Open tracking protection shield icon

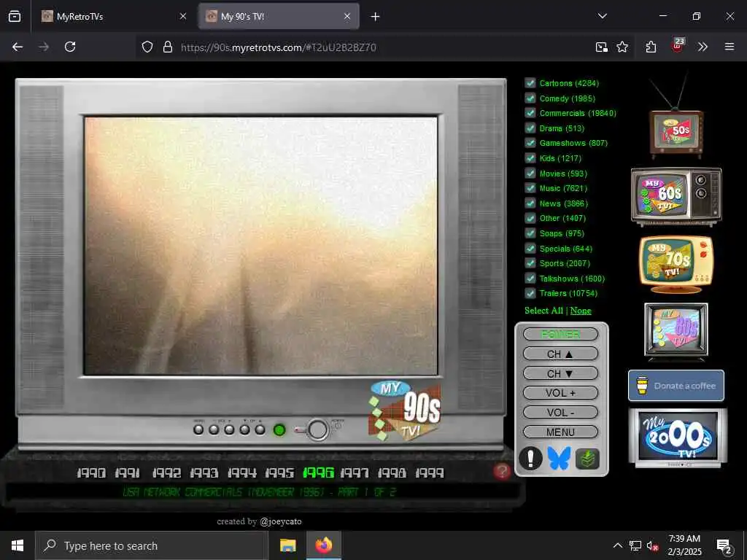[147, 47]
